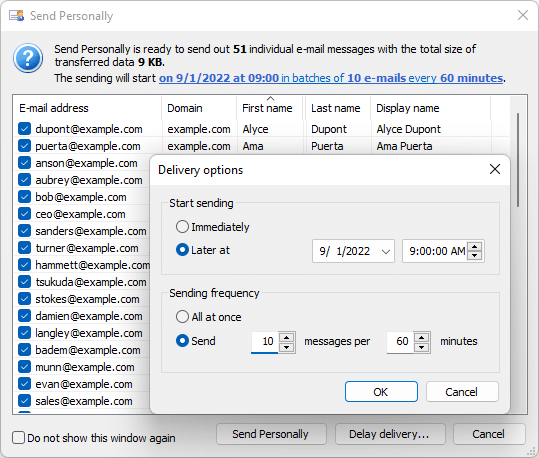This screenshot has height=458, width=539.
Task: Uncheck ceo@example.com recipient
Action: (x=24, y=214)
